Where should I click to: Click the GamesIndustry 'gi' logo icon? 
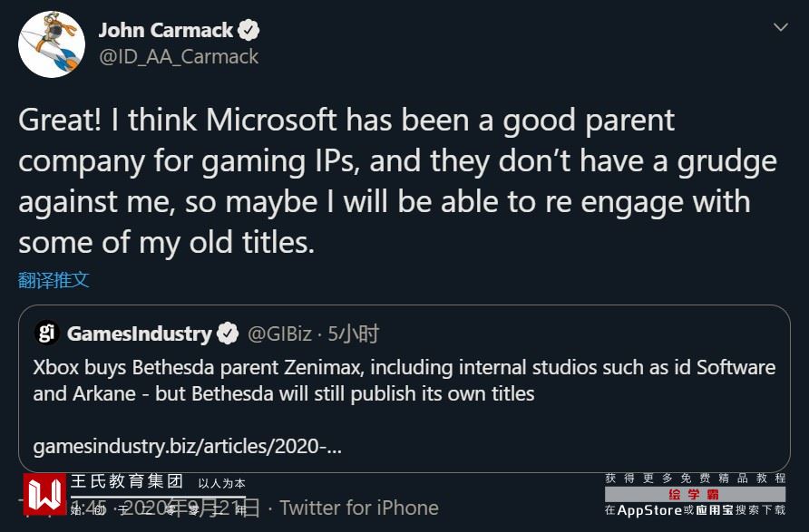click(x=46, y=334)
